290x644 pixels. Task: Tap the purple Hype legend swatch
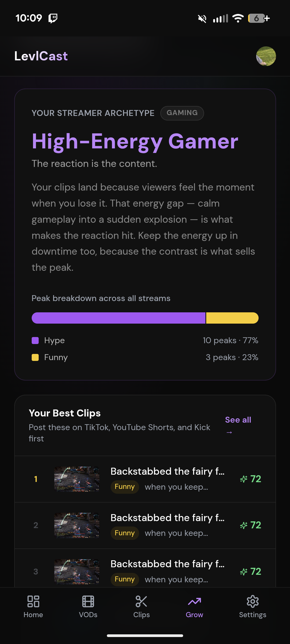click(35, 341)
